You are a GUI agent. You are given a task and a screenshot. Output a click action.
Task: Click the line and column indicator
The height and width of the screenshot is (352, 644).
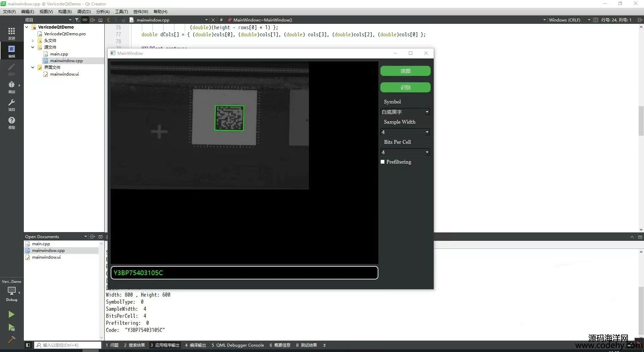[616, 20]
